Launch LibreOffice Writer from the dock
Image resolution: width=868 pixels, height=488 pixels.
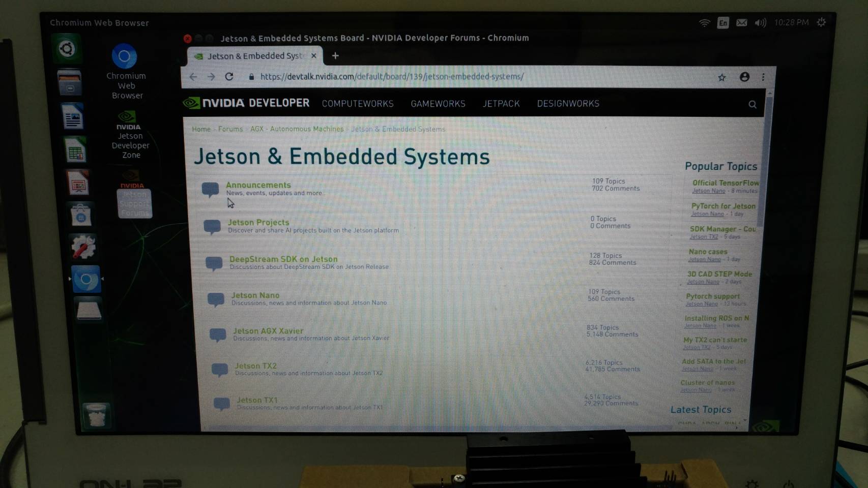[73, 116]
